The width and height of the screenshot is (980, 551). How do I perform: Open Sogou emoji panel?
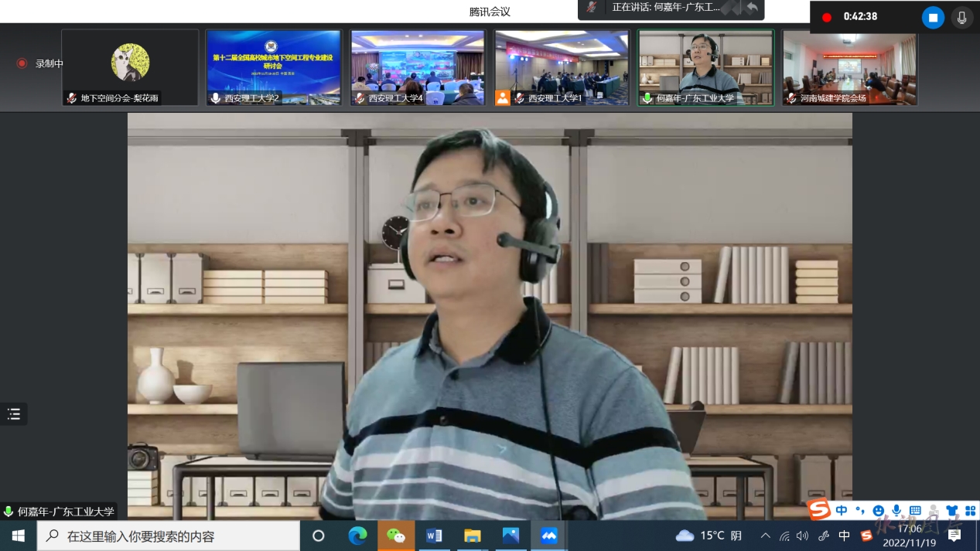878,510
